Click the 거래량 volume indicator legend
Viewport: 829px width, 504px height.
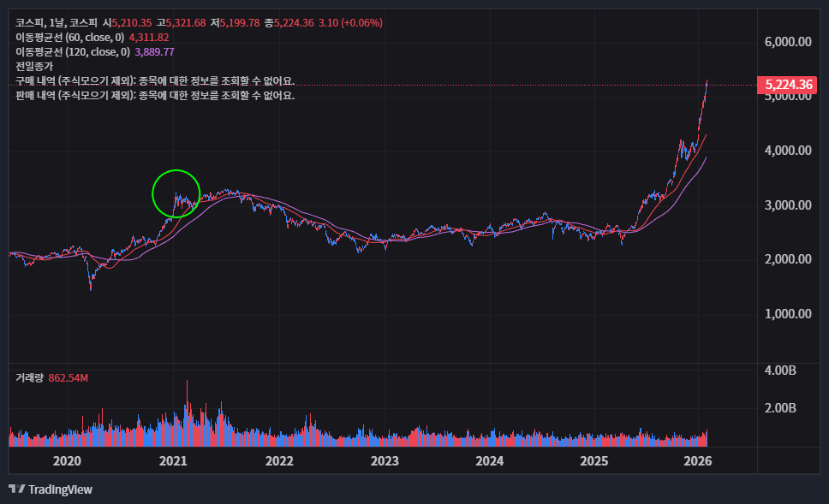coord(30,377)
